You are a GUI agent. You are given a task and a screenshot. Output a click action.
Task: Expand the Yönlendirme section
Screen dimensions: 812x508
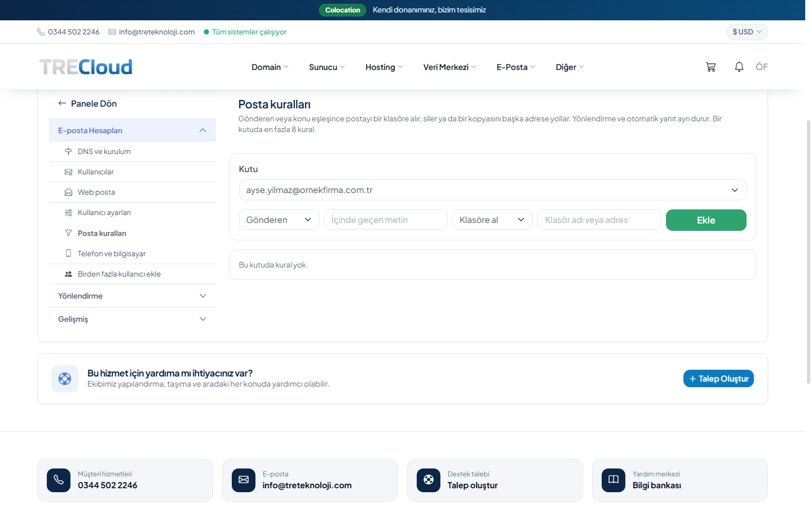click(133, 296)
